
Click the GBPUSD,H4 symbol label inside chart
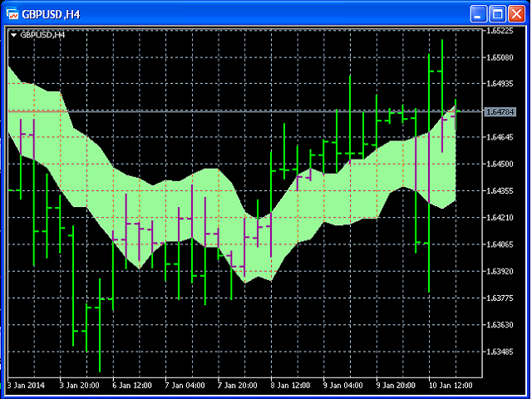(x=43, y=35)
